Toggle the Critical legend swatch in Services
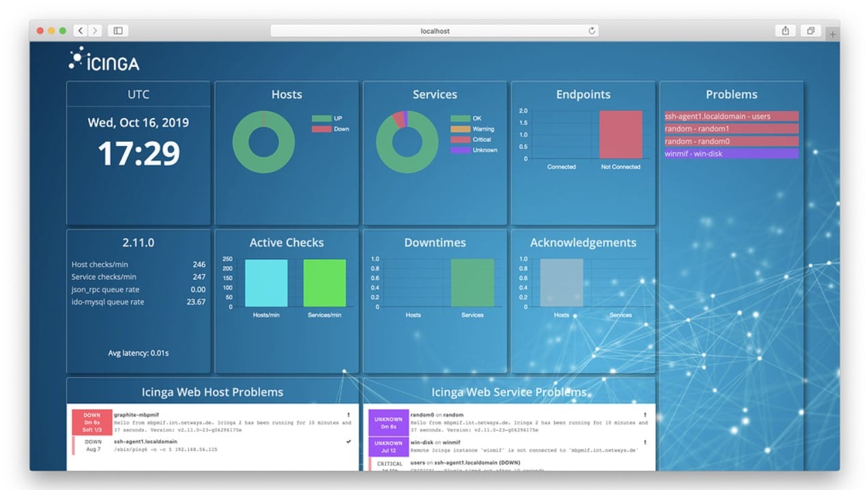Image resolution: width=868 pixels, height=490 pixels. pyautogui.click(x=461, y=139)
